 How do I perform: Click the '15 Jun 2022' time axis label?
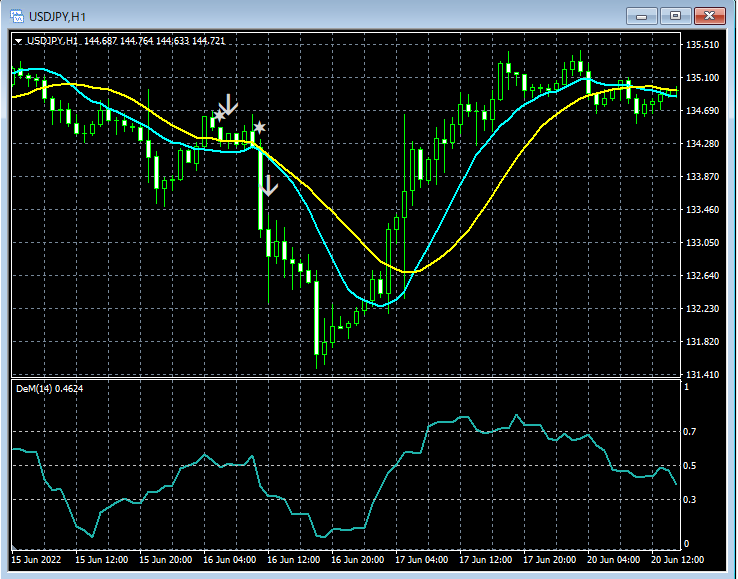click(36, 560)
